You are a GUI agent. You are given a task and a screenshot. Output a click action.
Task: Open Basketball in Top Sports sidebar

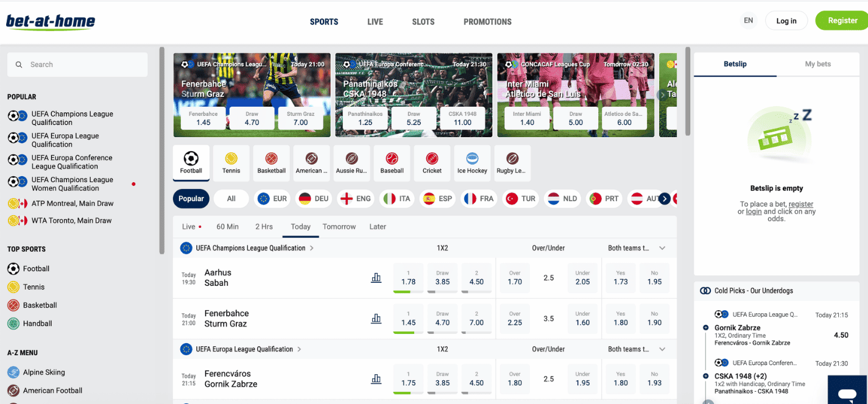(32, 305)
